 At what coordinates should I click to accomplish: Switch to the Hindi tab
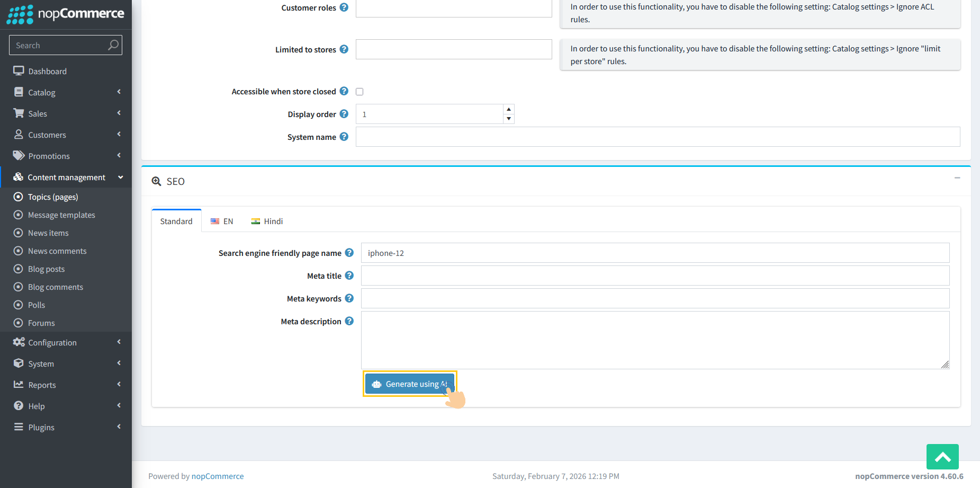[267, 221]
